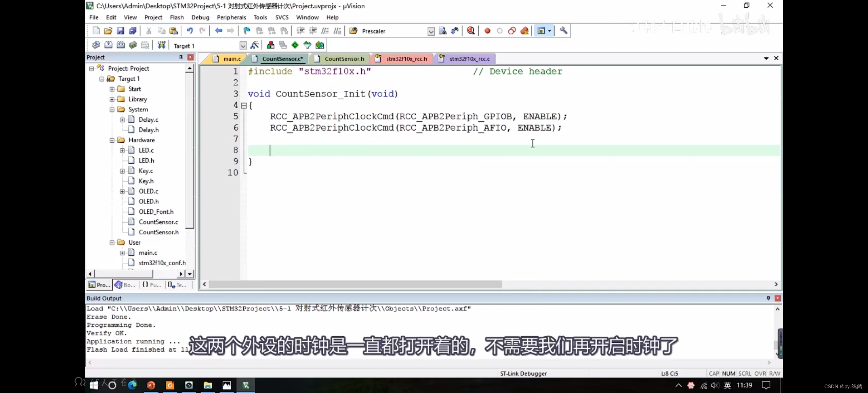Rebuild all target files icon

pos(121,45)
